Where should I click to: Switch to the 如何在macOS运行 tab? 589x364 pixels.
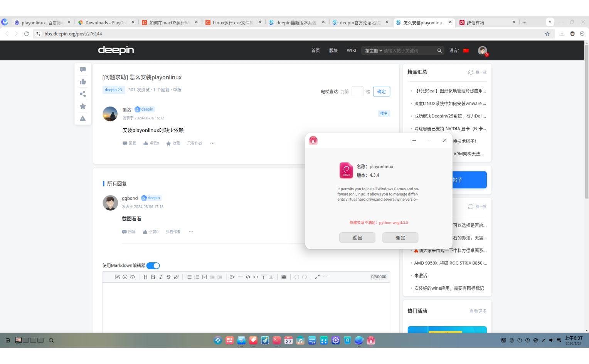170,23
